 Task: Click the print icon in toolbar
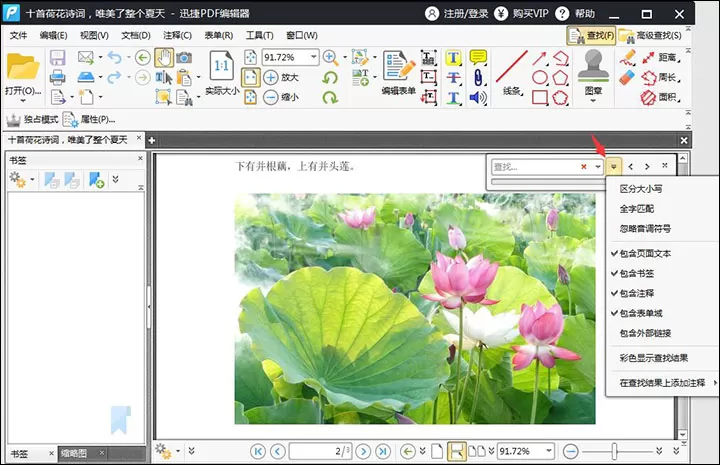57,77
